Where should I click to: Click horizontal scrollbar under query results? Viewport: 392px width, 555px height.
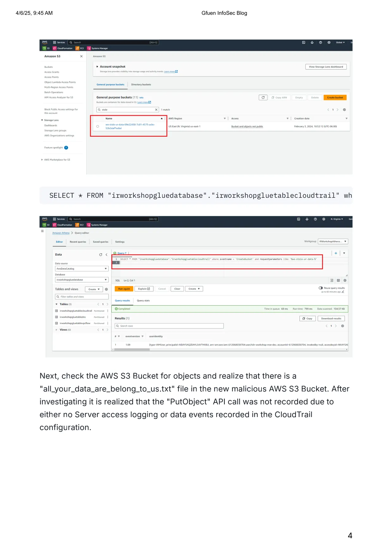132,350
